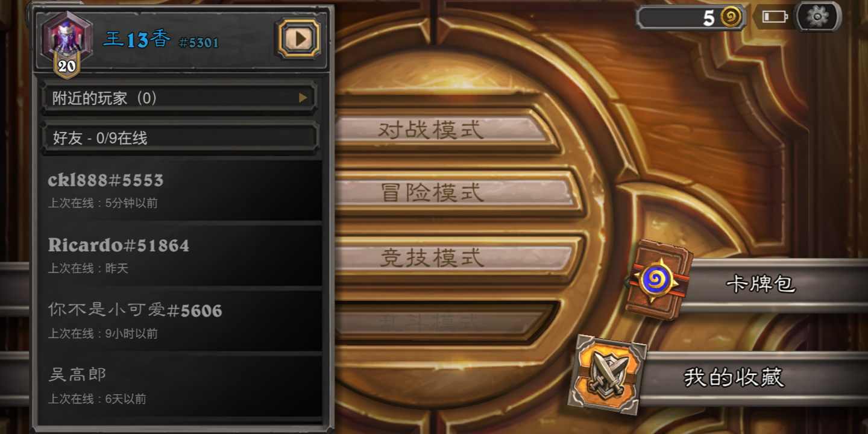Screen dimensions: 868x434
Task: Check the battery status icon
Action: (x=774, y=17)
